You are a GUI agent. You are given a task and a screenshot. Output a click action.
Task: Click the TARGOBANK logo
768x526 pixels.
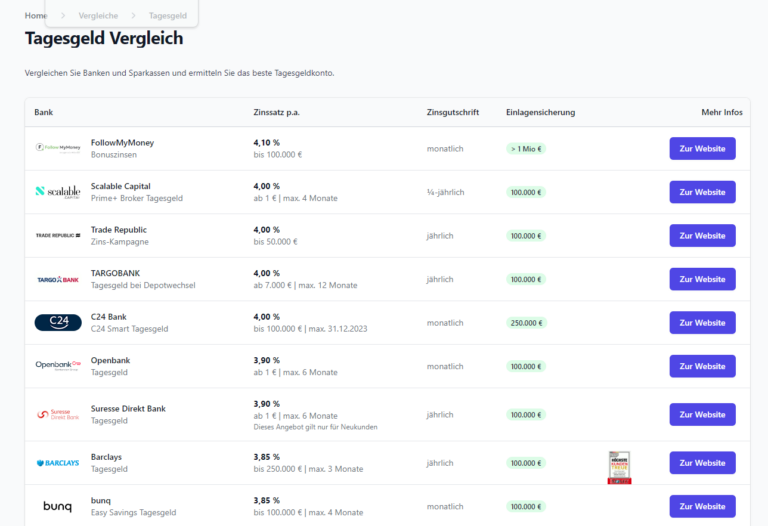(58, 279)
